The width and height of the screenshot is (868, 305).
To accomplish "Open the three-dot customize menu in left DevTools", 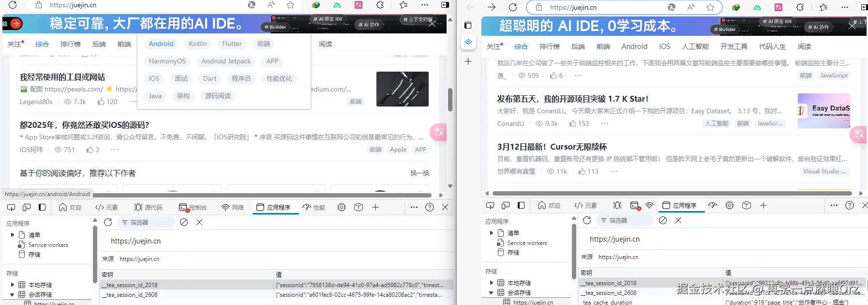I will (x=414, y=207).
